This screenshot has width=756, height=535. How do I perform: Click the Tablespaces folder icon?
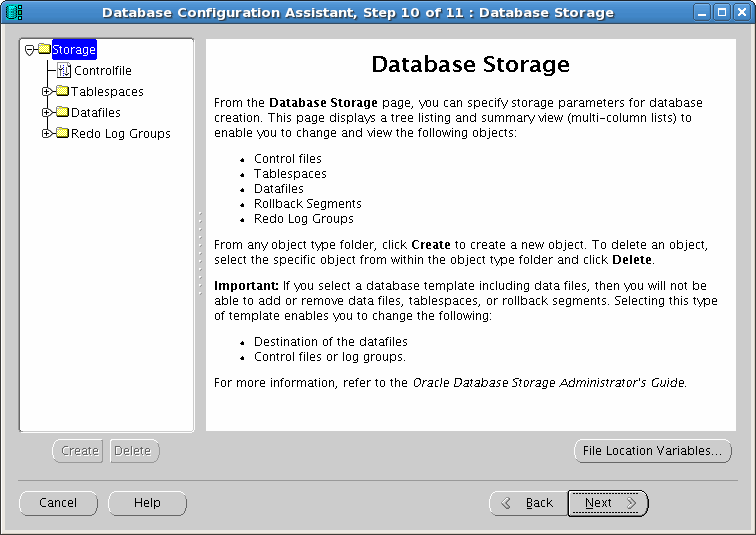pyautogui.click(x=62, y=92)
